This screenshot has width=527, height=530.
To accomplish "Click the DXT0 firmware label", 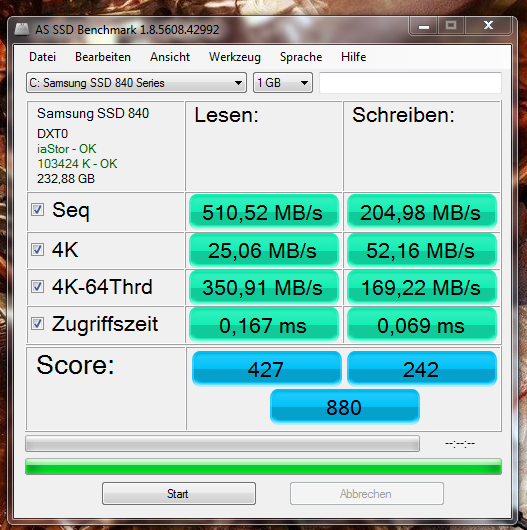I will 52,134.
